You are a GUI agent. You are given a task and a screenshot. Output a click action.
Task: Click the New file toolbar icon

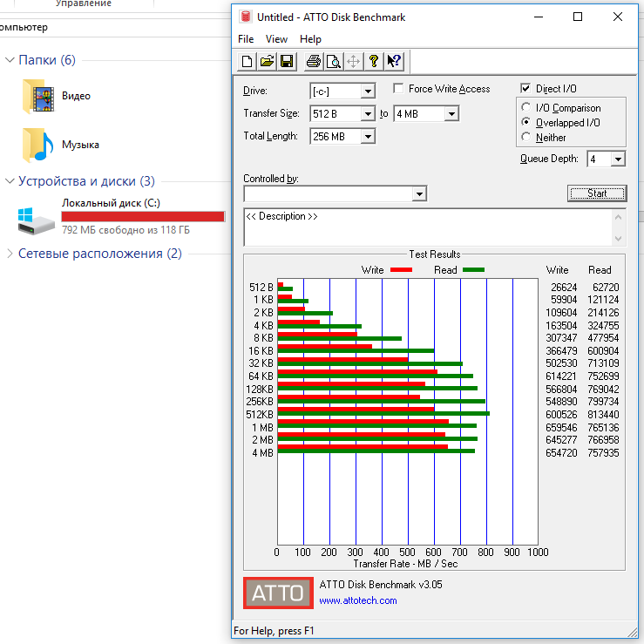click(247, 61)
